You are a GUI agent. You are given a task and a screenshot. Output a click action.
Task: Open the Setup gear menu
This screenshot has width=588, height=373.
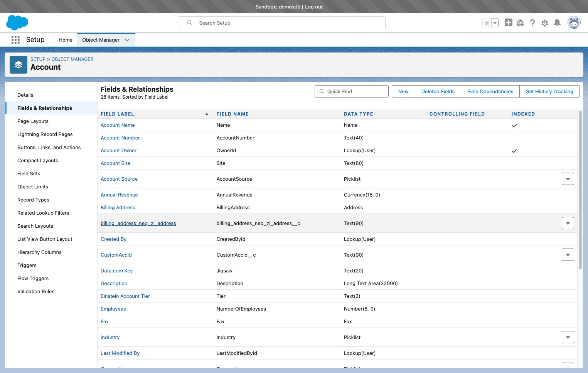(x=545, y=23)
